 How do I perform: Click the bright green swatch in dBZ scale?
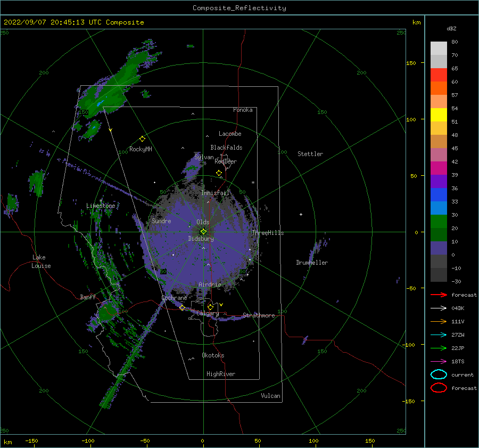tap(439, 222)
